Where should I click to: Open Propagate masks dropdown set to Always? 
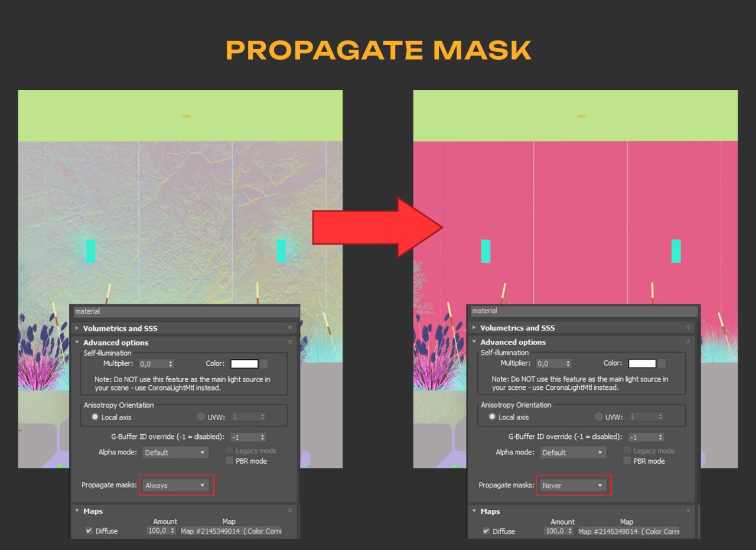pos(175,485)
